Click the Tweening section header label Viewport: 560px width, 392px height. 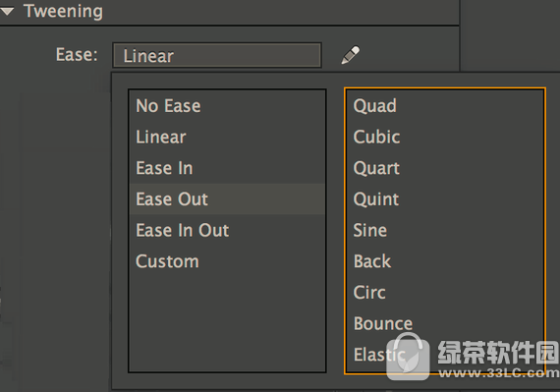(63, 12)
